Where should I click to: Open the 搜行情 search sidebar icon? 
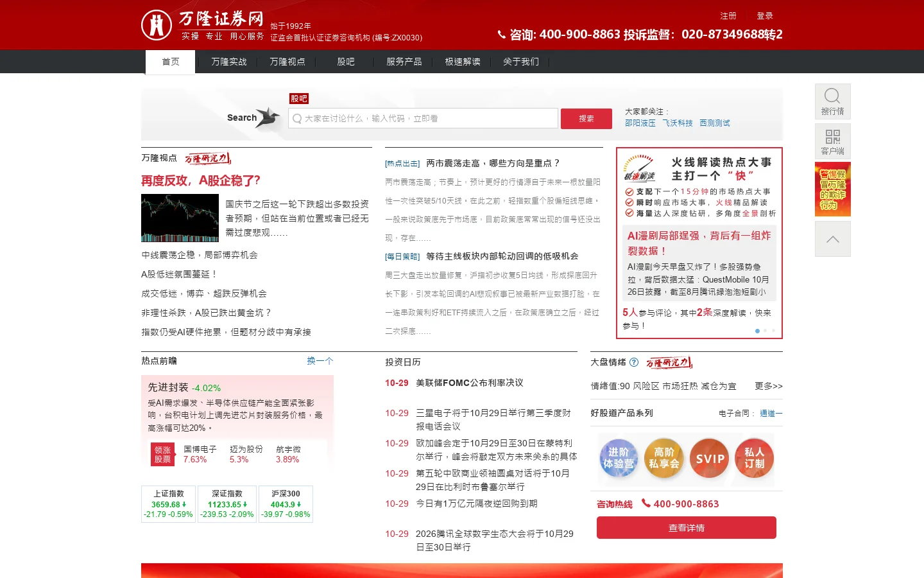pyautogui.click(x=833, y=101)
